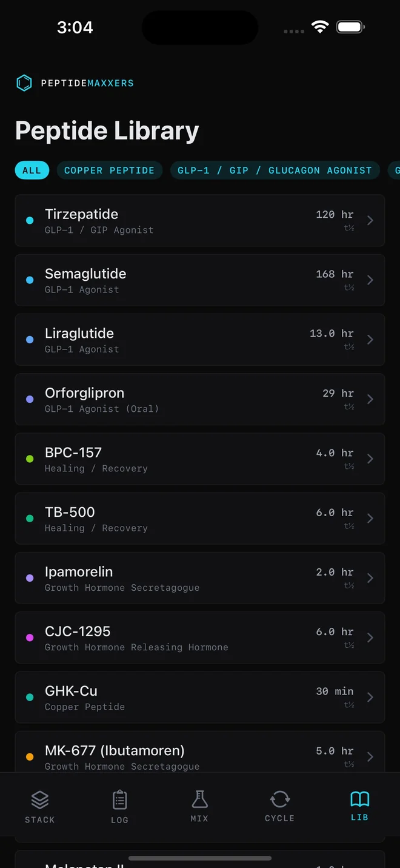Tap the Wi-Fi status icon
Image resolution: width=400 pixels, height=868 pixels.
coord(319,27)
